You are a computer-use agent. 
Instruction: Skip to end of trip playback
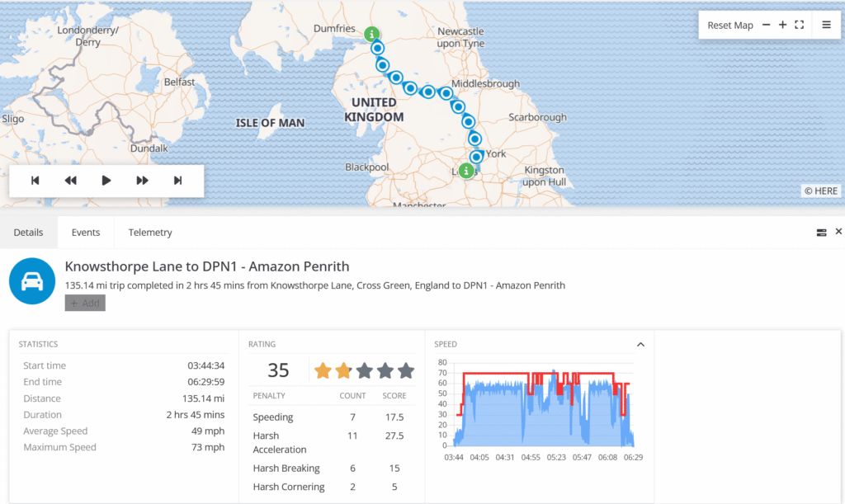pos(177,181)
